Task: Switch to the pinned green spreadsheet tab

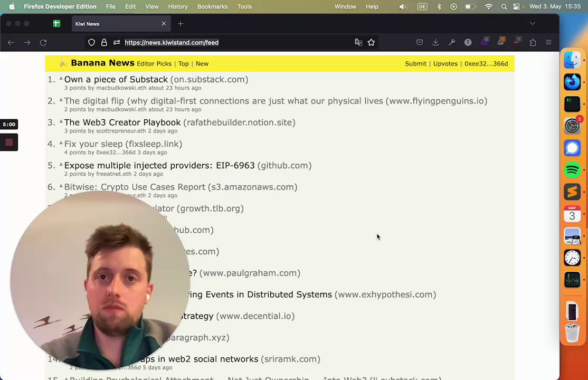Action: [56, 24]
